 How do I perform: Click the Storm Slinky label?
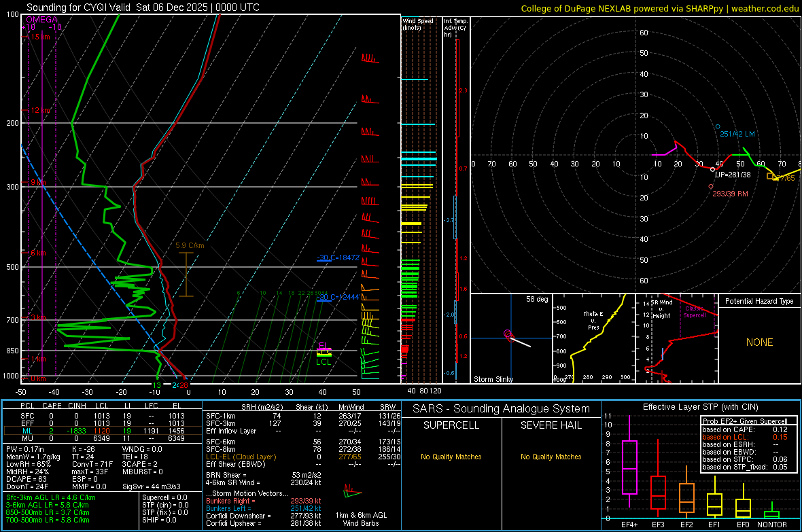coord(493,379)
